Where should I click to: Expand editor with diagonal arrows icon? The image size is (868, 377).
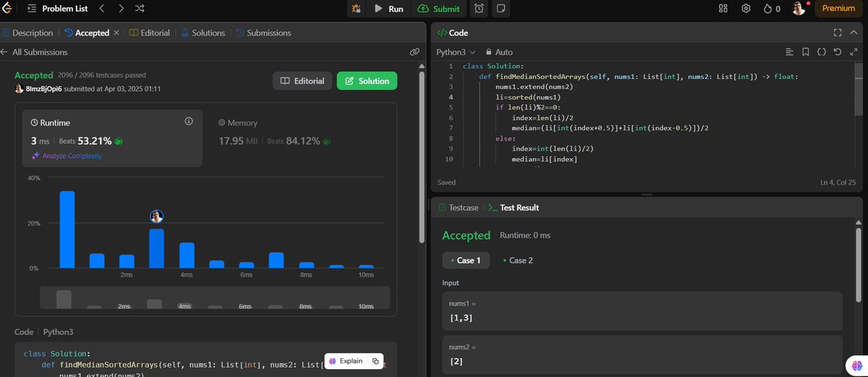(853, 52)
